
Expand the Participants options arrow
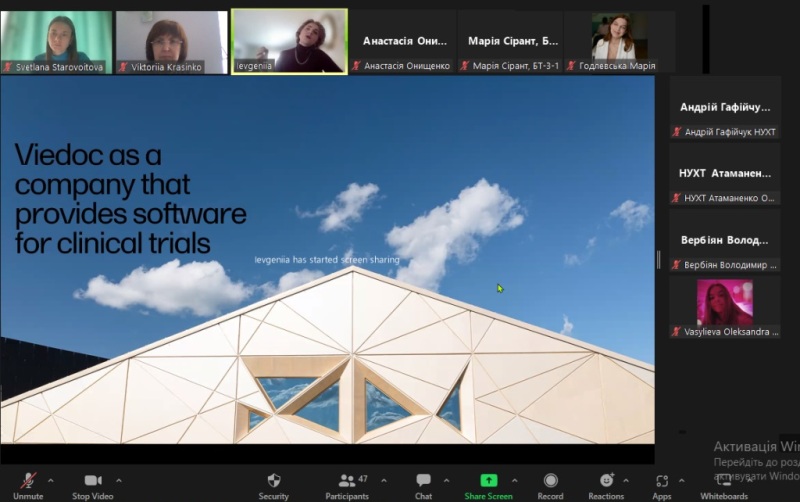[383, 480]
